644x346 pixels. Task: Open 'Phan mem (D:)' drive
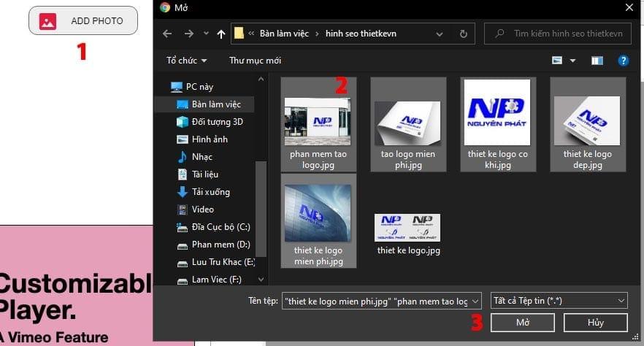[x=213, y=245]
